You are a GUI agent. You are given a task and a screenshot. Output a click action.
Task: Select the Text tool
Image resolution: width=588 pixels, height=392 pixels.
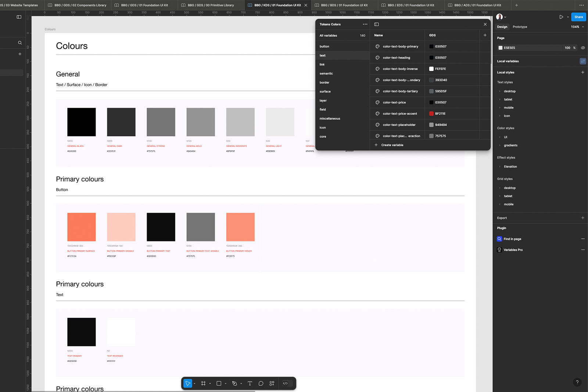pos(250,384)
